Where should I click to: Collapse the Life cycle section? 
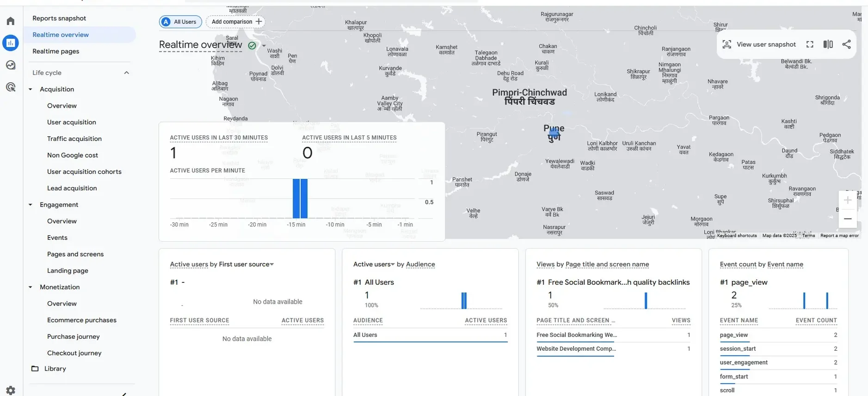(x=126, y=73)
